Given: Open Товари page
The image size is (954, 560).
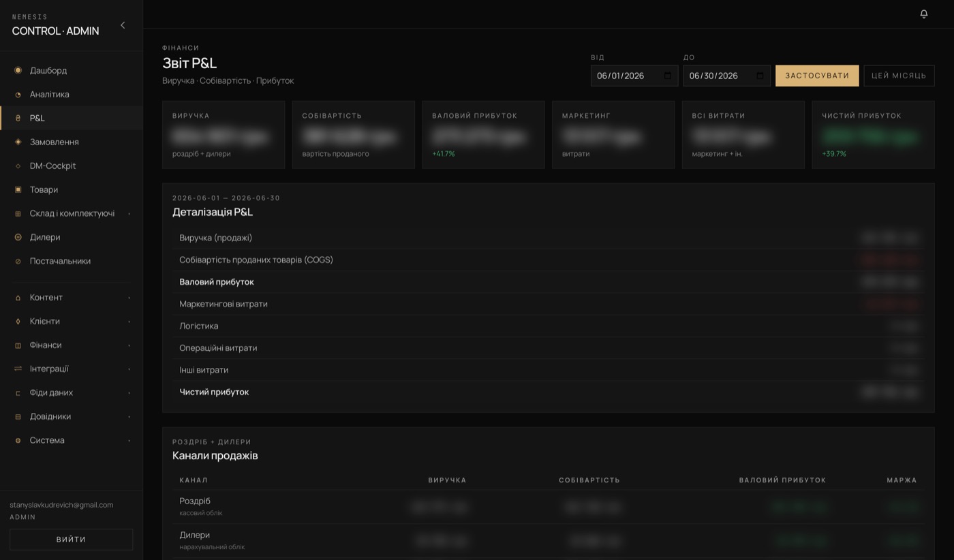Looking at the screenshot, I should pyautogui.click(x=72, y=189).
